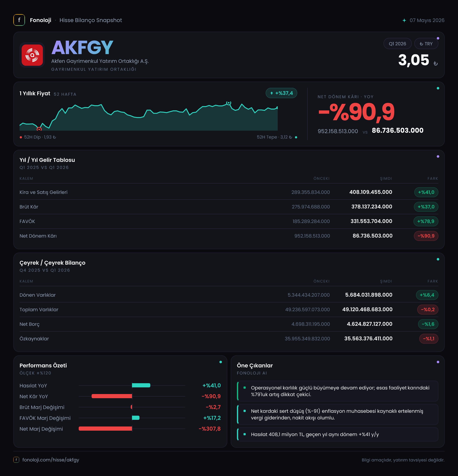Click the green dot on Performans Özeti card
Image resolution: width=458 pixels, height=476 pixels.
coord(221,362)
